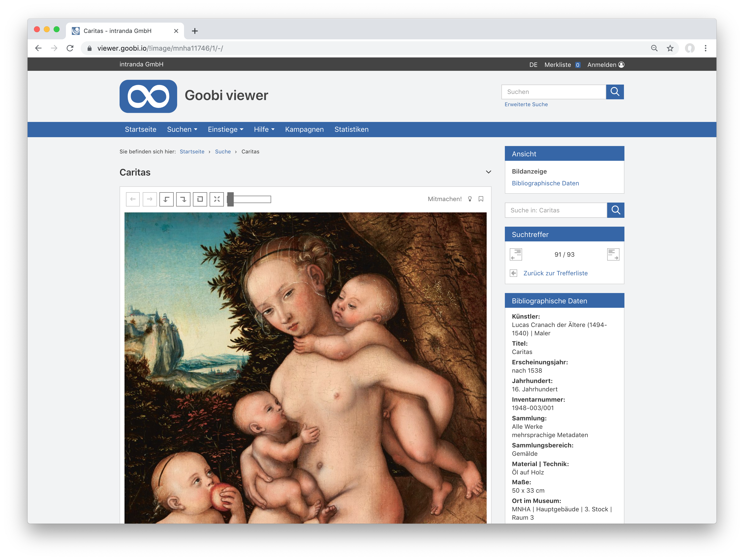Click the bookmark icon next to Mitmachen

(x=481, y=199)
